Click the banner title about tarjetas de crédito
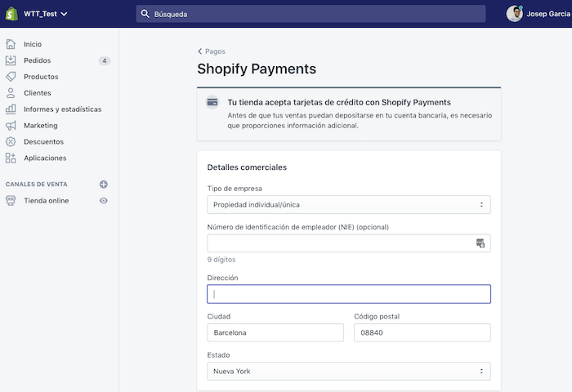The width and height of the screenshot is (572, 392). (339, 102)
